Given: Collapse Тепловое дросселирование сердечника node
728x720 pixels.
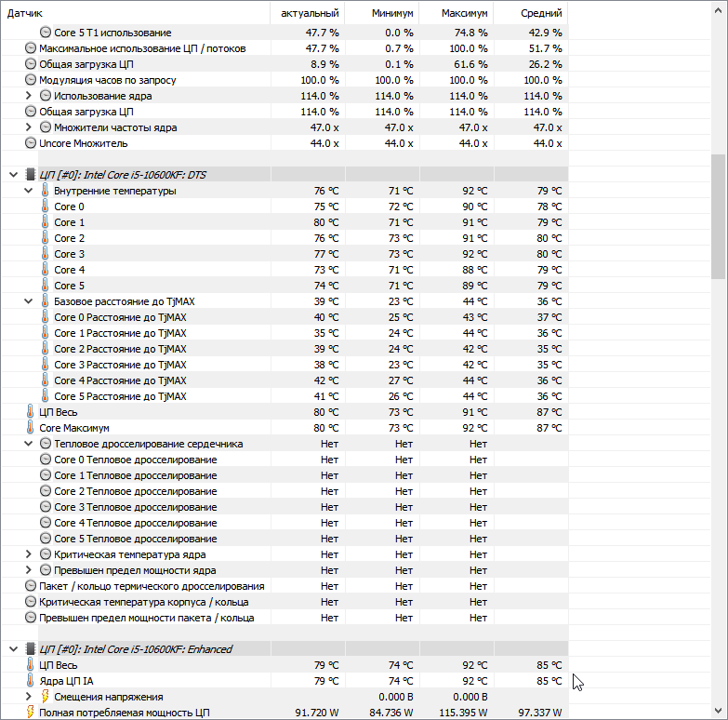Looking at the screenshot, I should [x=28, y=444].
